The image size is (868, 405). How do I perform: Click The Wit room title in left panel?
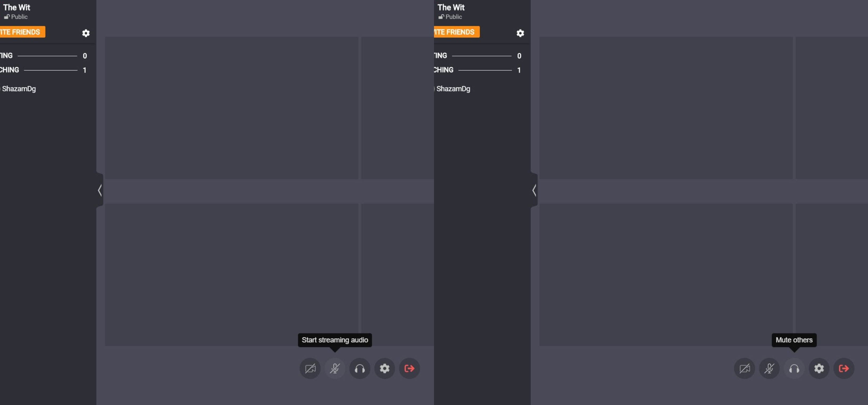(16, 7)
